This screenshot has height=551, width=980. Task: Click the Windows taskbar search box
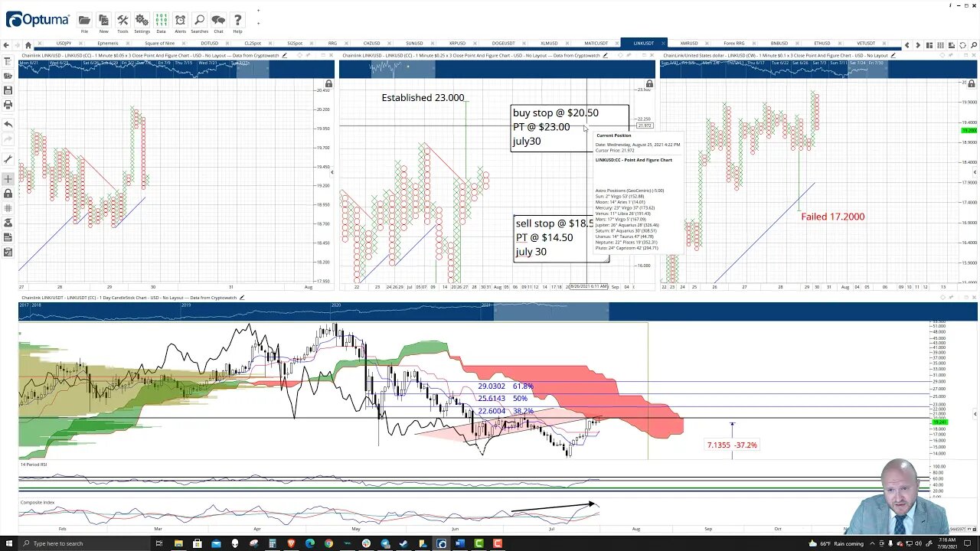pos(84,543)
